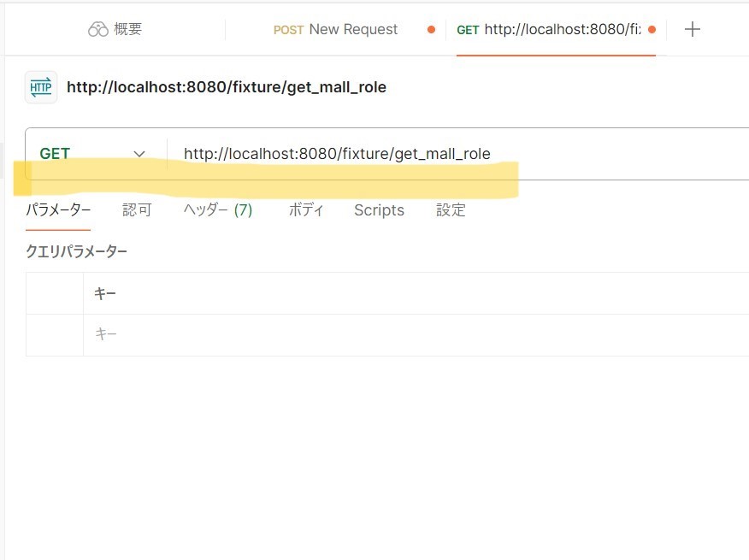Viewport: 749px width, 560px height.
Task: Click the empty キー field in query row
Action: point(342,335)
